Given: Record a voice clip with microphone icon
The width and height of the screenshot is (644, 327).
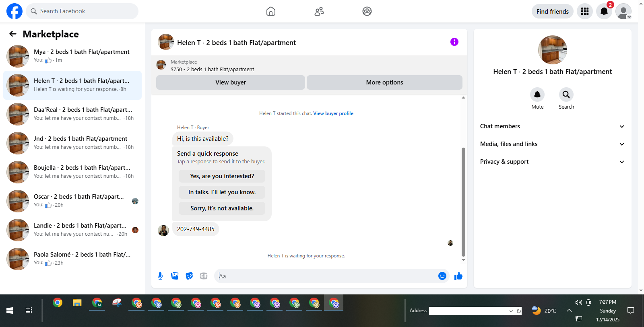Looking at the screenshot, I should (x=160, y=276).
